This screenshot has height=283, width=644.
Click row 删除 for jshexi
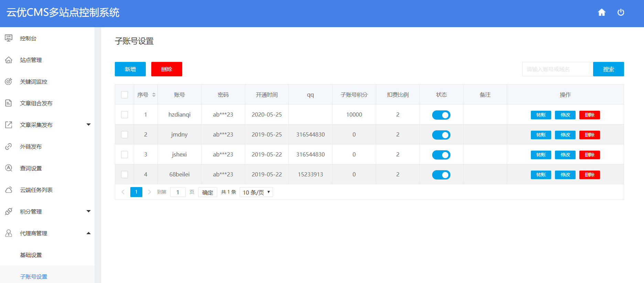click(590, 155)
